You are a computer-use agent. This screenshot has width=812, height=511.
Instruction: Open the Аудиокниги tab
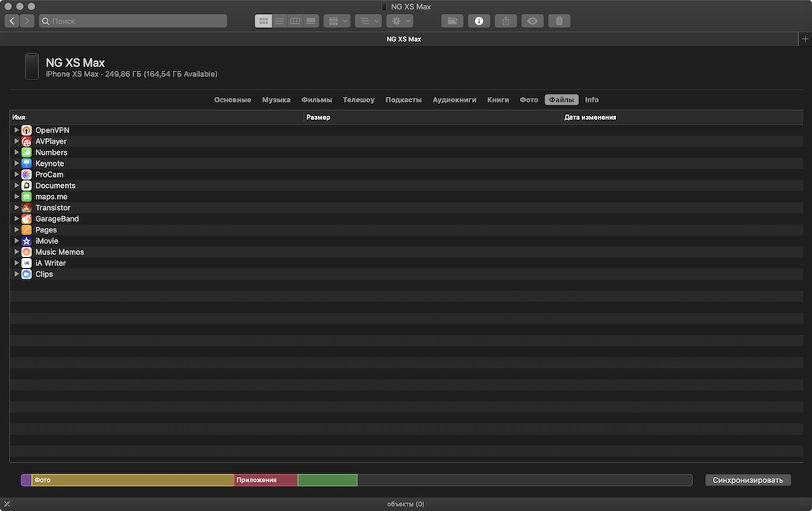(454, 100)
